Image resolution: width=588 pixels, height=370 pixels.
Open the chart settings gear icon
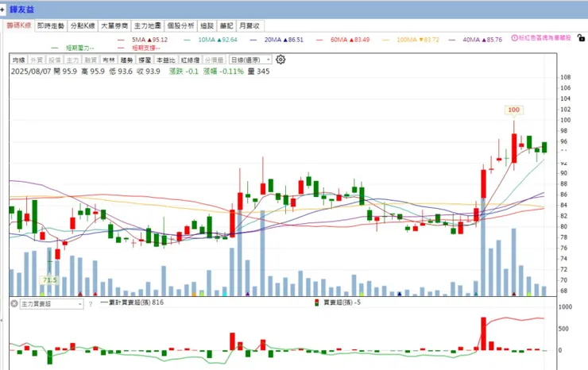(x=280, y=60)
